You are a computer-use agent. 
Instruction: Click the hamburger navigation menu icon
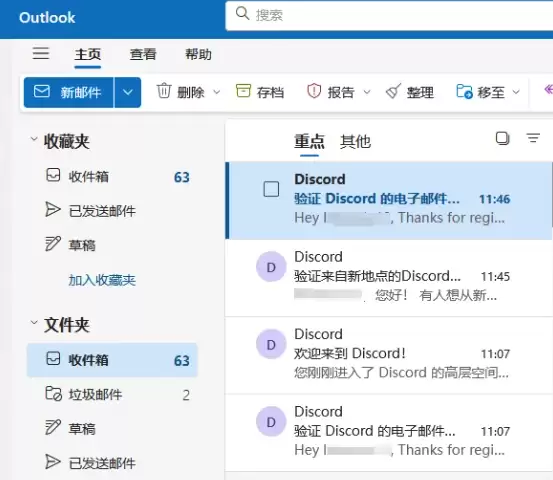(41, 54)
